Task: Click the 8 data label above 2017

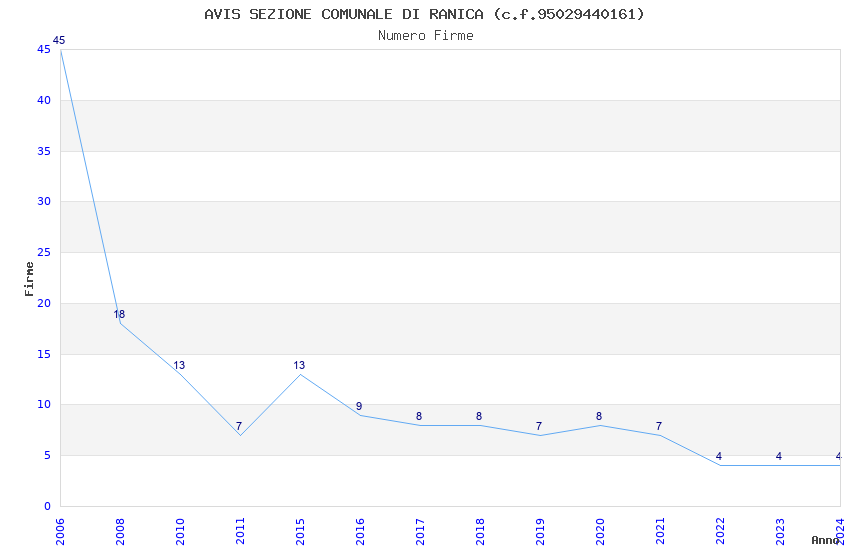Action: click(x=418, y=416)
